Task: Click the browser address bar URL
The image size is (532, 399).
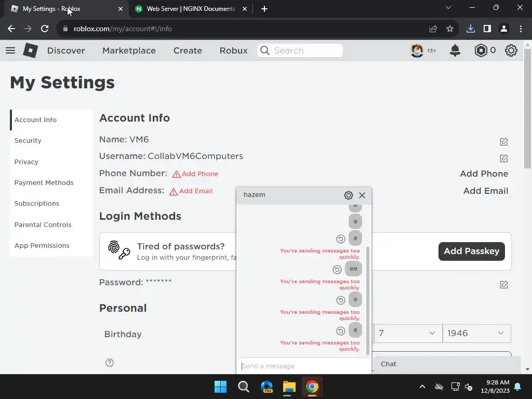Action: 123,29
